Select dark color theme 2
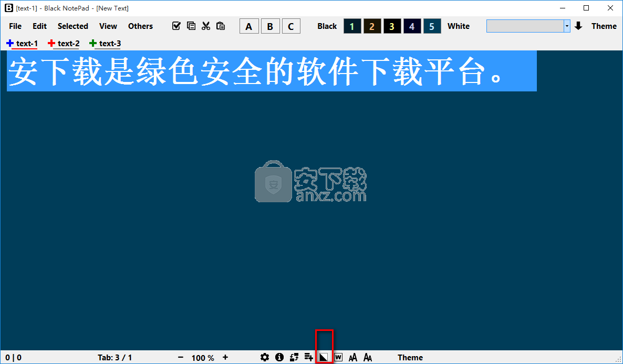The height and width of the screenshot is (364, 623). pos(372,26)
